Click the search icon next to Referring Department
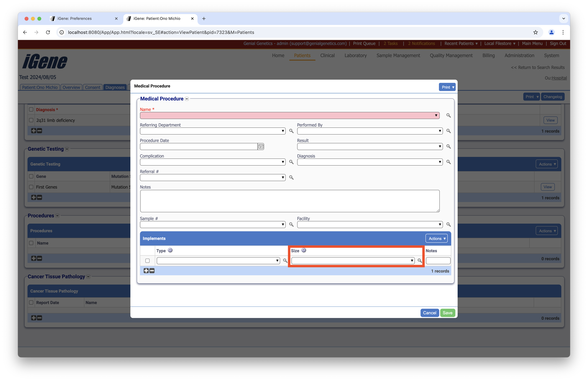 coord(291,131)
